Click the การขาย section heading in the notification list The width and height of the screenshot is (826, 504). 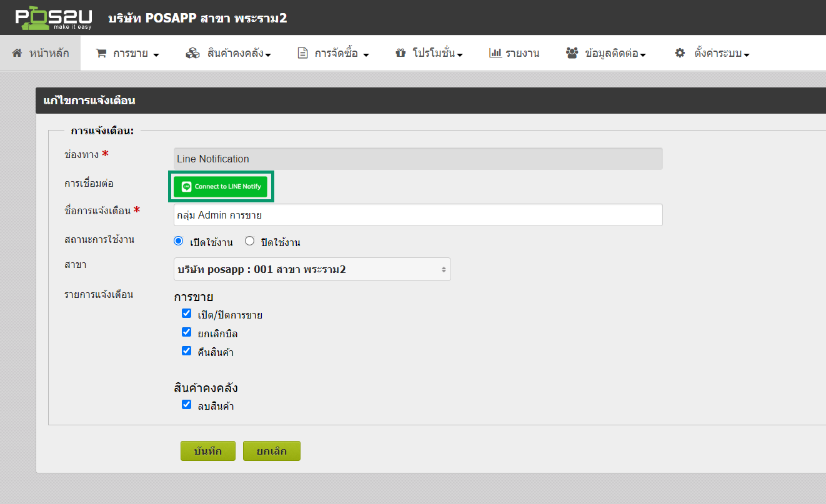tap(194, 297)
